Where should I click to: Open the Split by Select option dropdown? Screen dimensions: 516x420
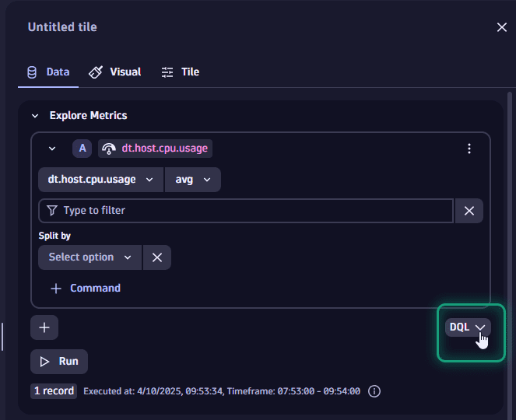point(90,257)
